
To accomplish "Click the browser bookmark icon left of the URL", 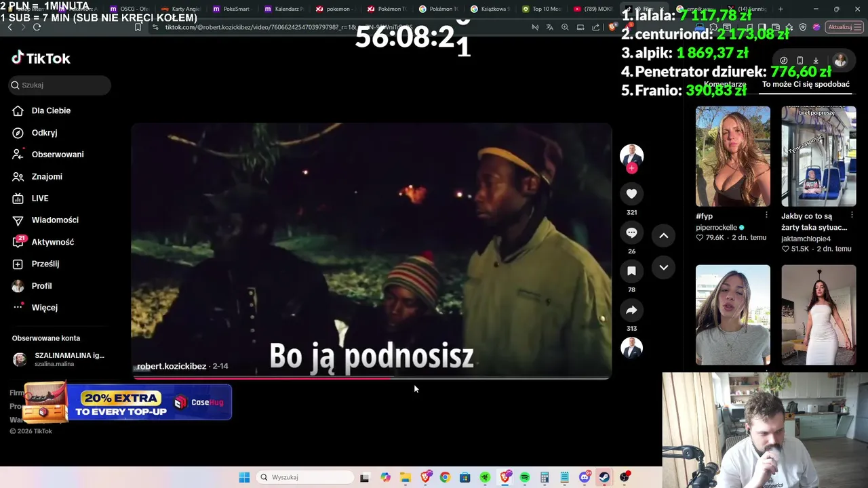I will [138, 27].
